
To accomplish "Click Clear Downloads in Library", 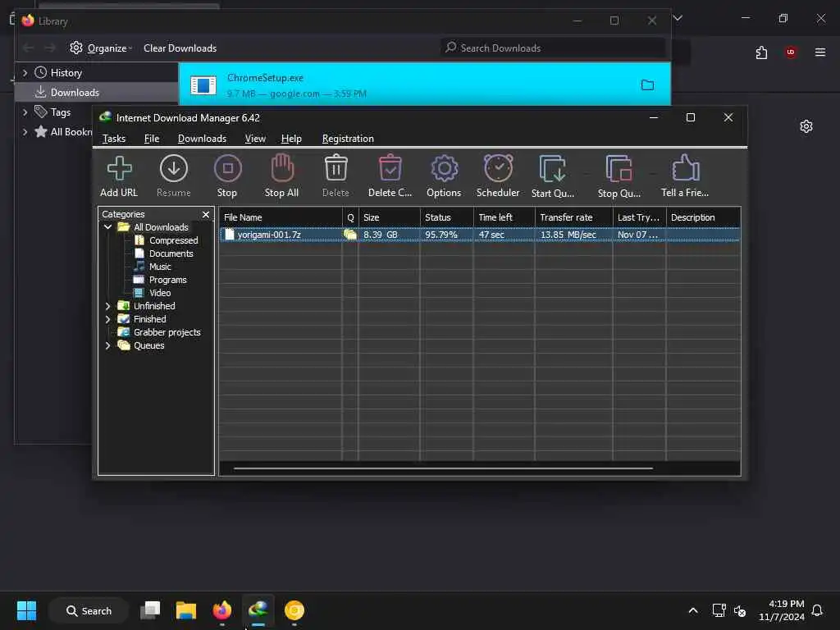I will tap(180, 48).
